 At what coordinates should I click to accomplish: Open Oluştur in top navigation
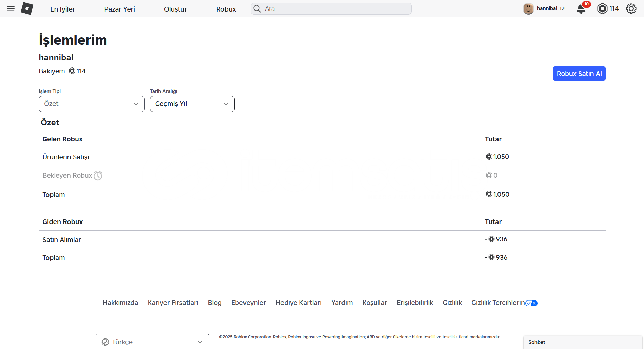coord(176,9)
